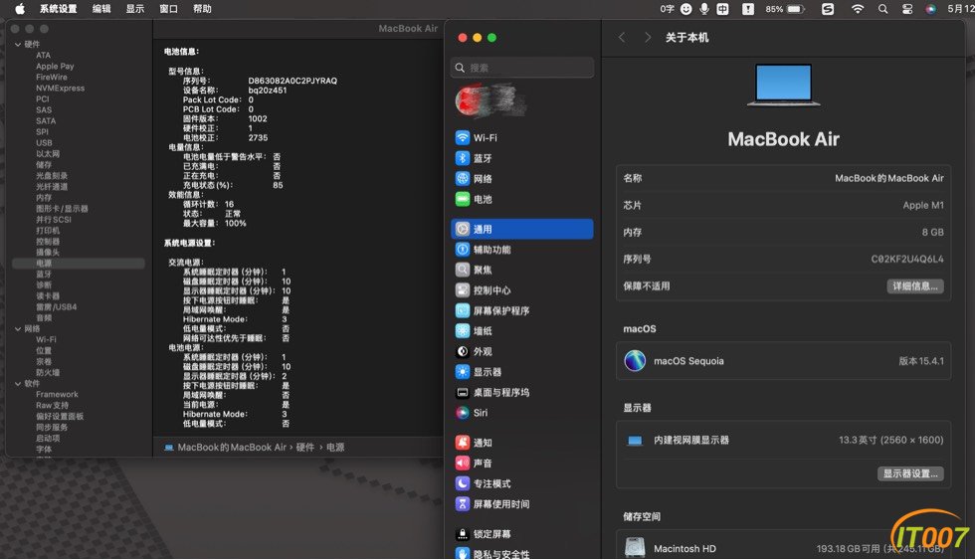Click the macOS Sequoia icon

pos(635,361)
